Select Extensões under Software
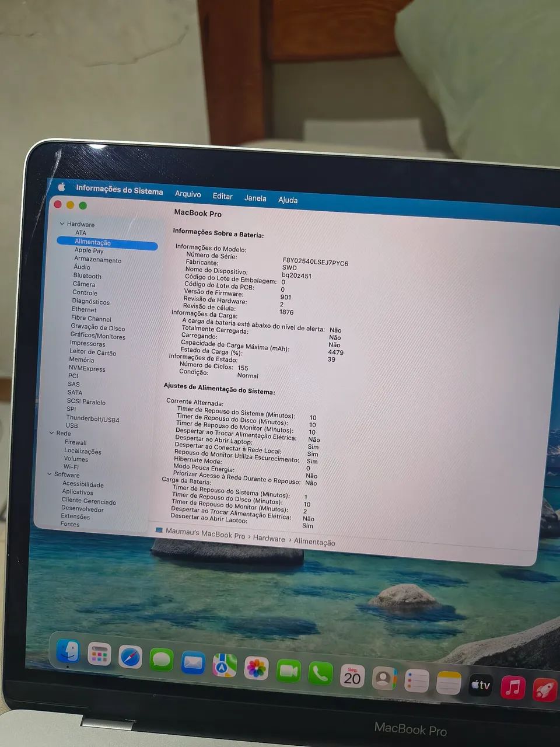 point(75,516)
